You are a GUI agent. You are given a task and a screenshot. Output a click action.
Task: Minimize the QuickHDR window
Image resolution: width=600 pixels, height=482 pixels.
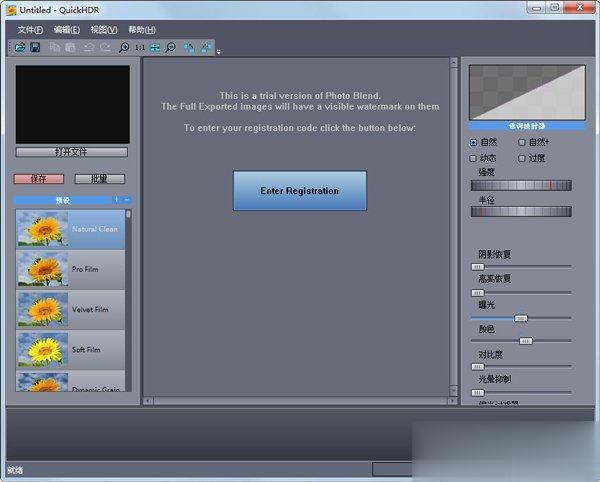coord(536,8)
